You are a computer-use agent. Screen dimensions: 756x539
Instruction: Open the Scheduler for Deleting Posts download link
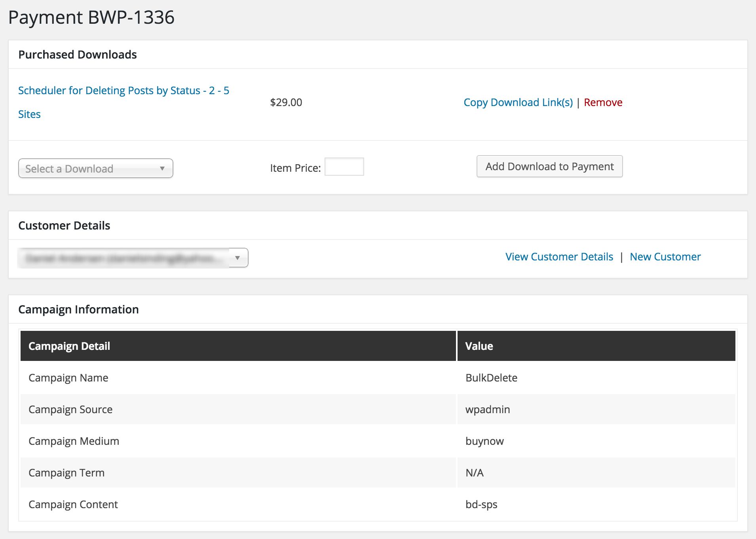pos(123,91)
